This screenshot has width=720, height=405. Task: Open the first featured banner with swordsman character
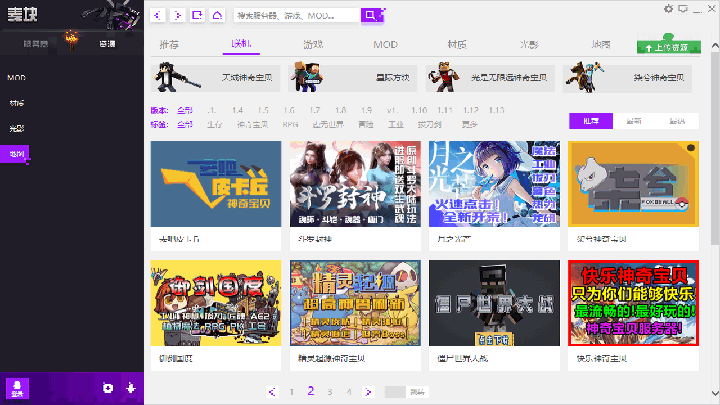tap(215, 78)
